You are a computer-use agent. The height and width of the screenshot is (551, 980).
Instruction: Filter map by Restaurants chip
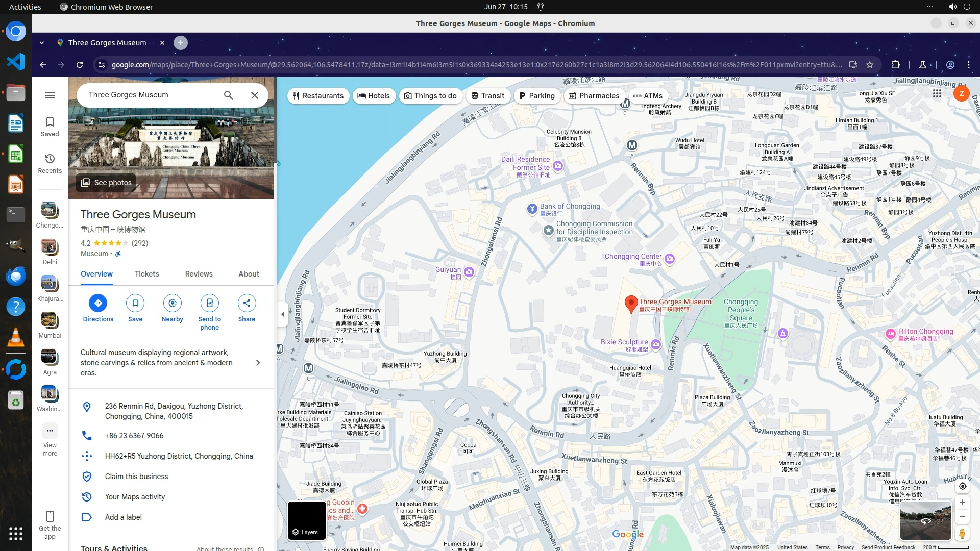point(318,96)
